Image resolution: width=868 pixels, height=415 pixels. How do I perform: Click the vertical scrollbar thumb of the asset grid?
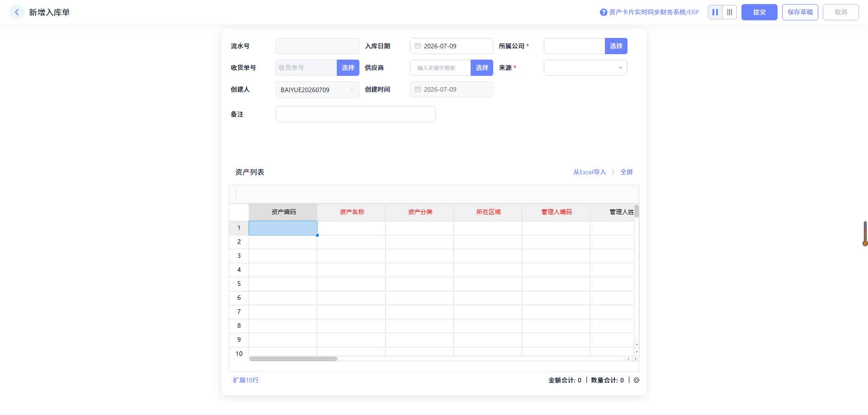(637, 211)
